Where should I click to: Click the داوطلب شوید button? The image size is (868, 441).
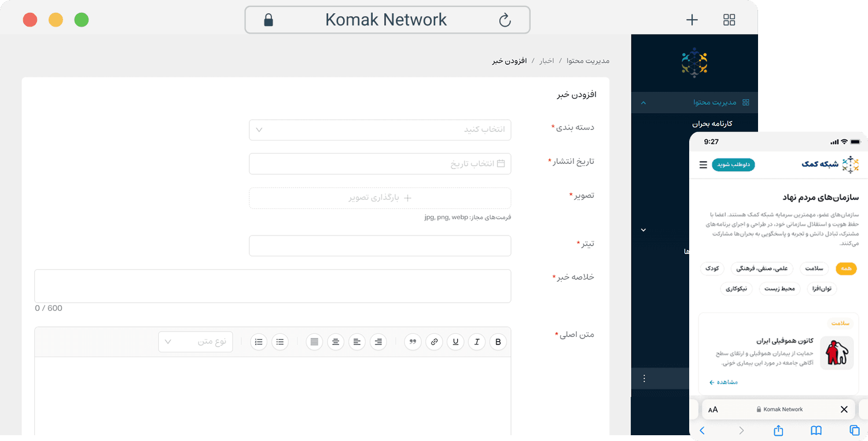pos(733,164)
